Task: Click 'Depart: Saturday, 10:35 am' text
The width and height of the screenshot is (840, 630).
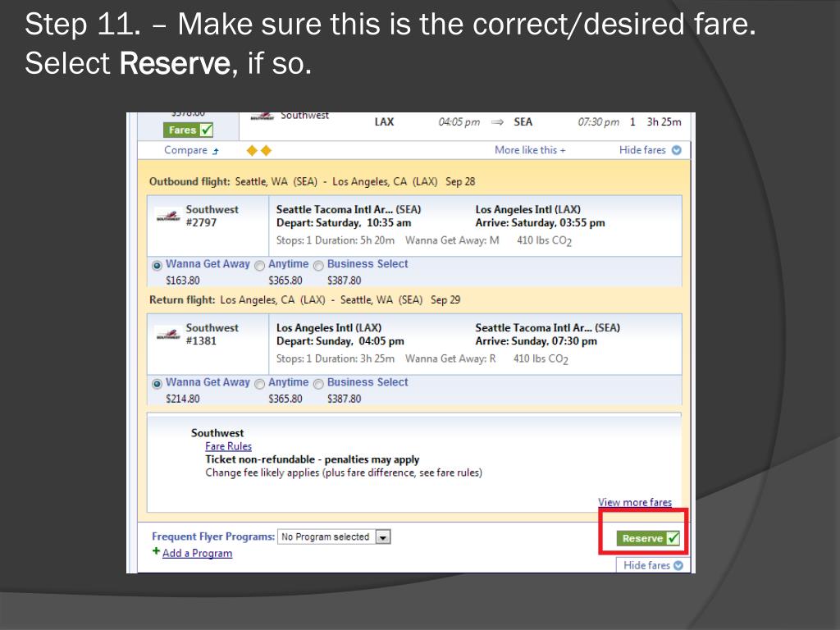Action: pyautogui.click(x=344, y=222)
